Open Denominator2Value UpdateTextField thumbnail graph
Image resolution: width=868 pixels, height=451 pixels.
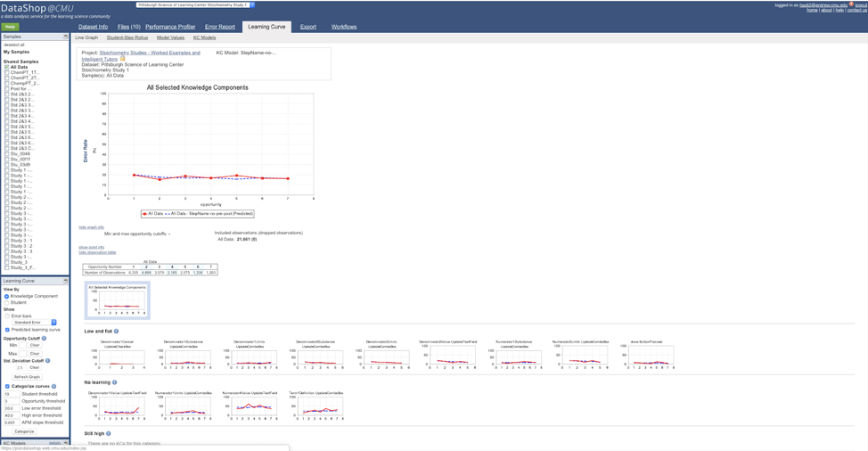click(448, 355)
